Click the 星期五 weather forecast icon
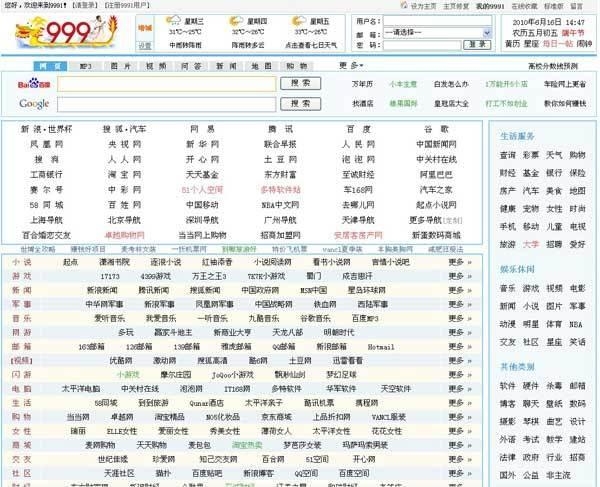This screenshot has height=487, width=600. (x=299, y=20)
